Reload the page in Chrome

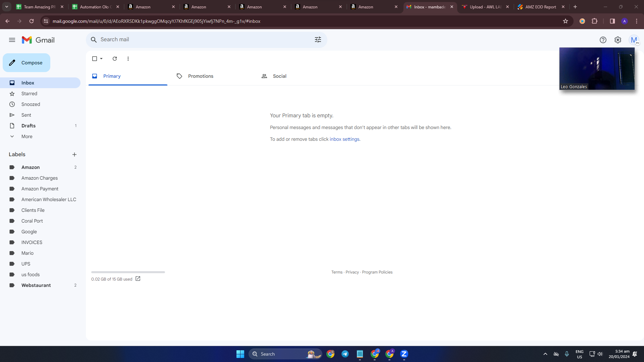32,21
